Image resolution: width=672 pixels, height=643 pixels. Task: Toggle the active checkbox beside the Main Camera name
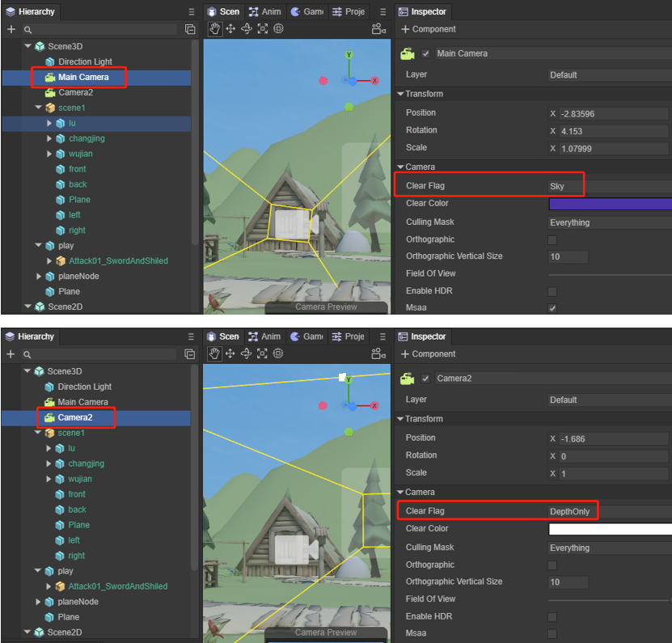click(426, 54)
